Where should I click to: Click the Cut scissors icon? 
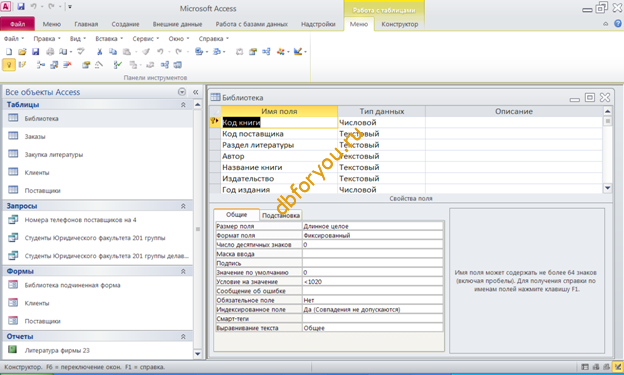point(99,52)
